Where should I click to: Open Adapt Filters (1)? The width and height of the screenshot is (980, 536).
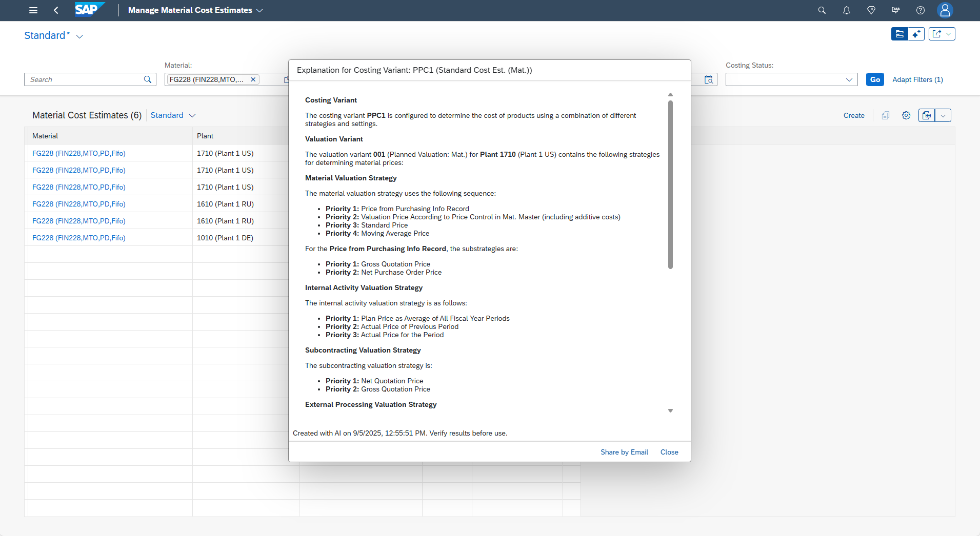click(917, 79)
